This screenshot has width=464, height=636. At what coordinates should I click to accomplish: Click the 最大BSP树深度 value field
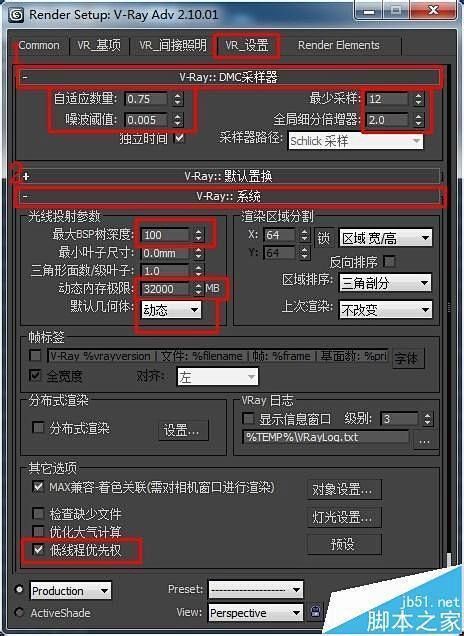pos(165,235)
